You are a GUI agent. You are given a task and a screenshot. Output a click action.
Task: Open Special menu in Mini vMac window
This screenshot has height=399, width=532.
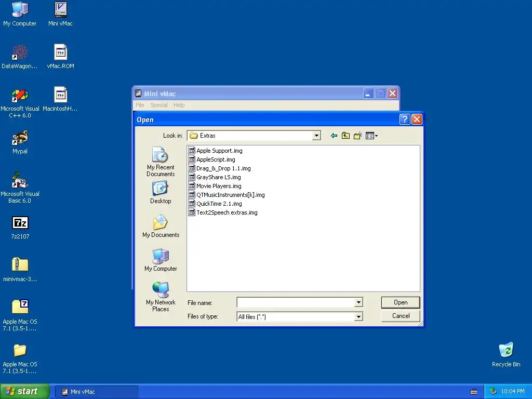(x=159, y=105)
